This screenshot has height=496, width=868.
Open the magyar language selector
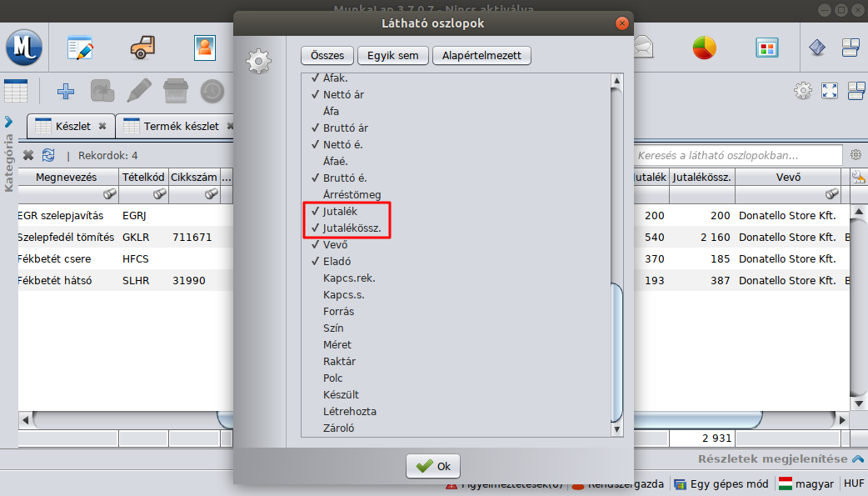(805, 483)
